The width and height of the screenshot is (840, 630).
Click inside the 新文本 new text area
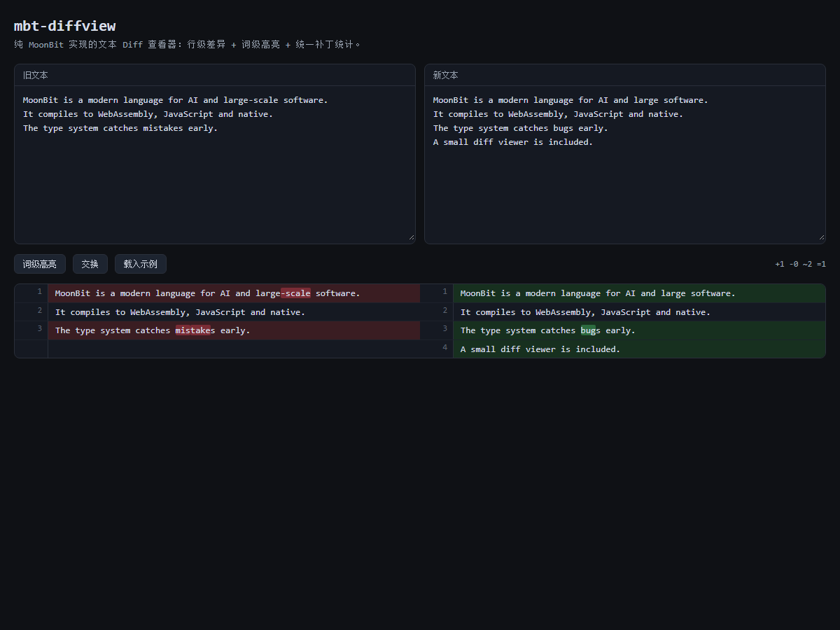tap(625, 164)
